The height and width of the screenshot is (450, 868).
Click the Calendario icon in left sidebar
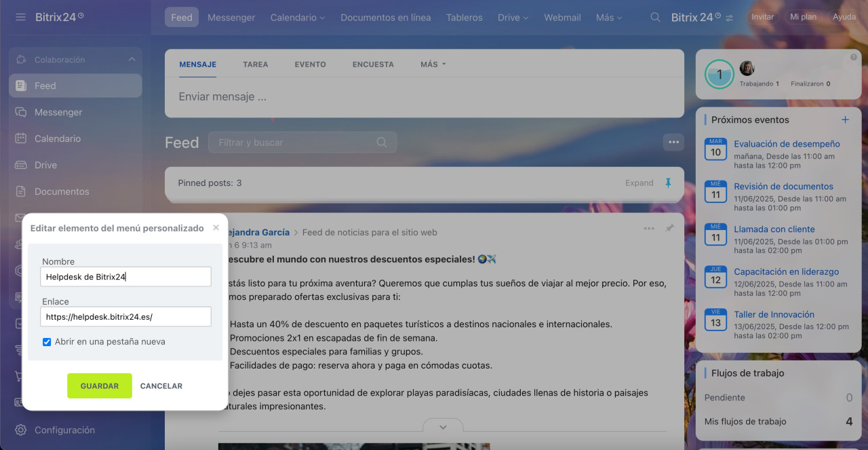click(21, 138)
